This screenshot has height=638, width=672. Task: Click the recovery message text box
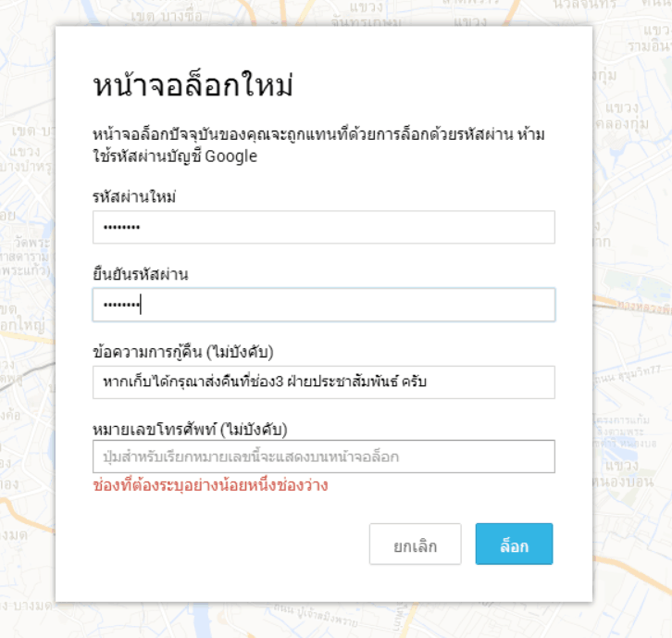pyautogui.click(x=323, y=382)
